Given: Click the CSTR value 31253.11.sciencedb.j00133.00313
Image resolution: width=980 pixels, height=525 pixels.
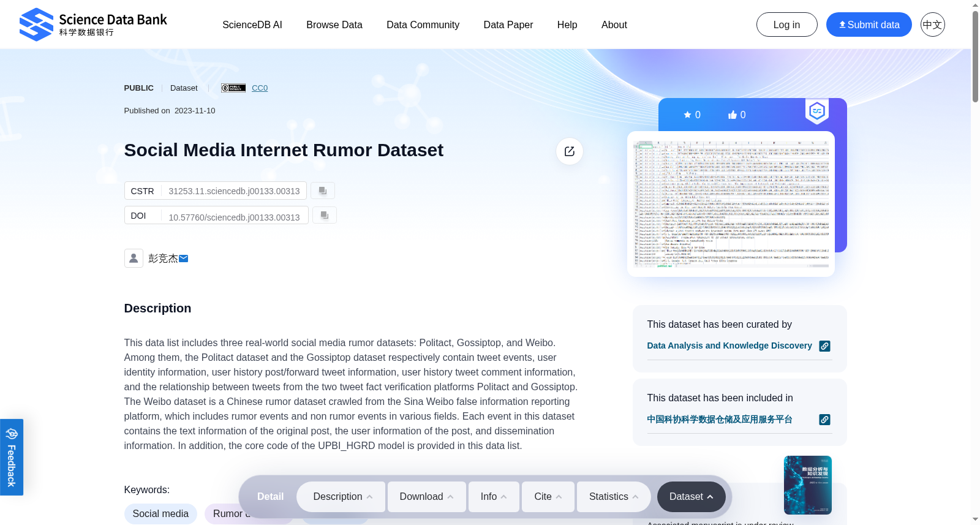Looking at the screenshot, I should 235,191.
